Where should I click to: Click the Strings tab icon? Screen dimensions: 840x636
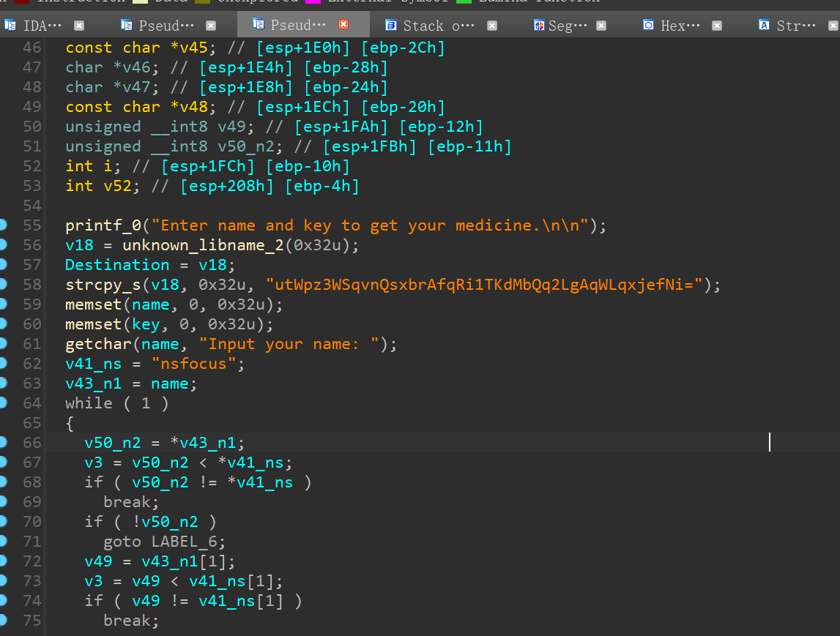coord(764,26)
